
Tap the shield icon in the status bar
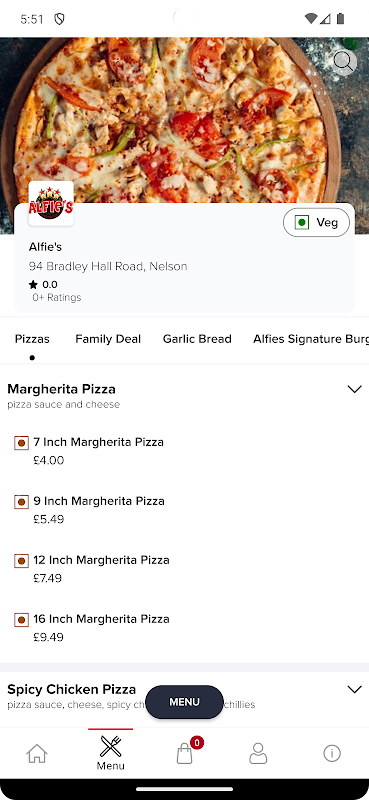(x=60, y=19)
